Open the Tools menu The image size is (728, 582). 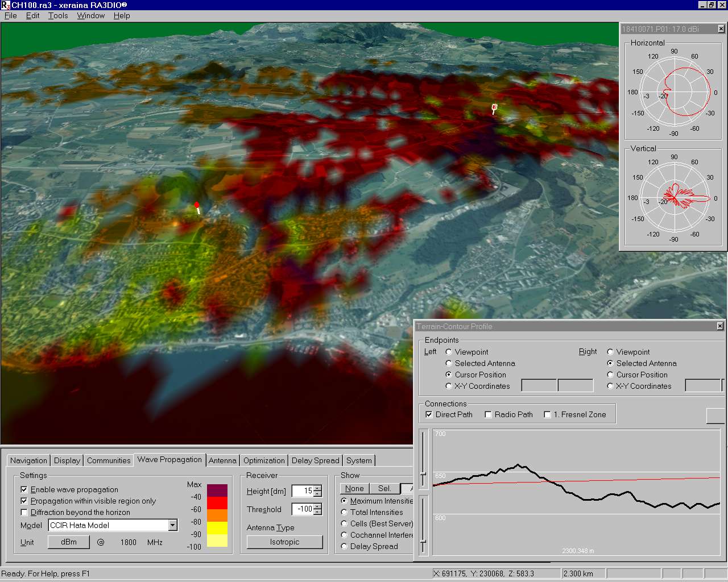click(58, 15)
